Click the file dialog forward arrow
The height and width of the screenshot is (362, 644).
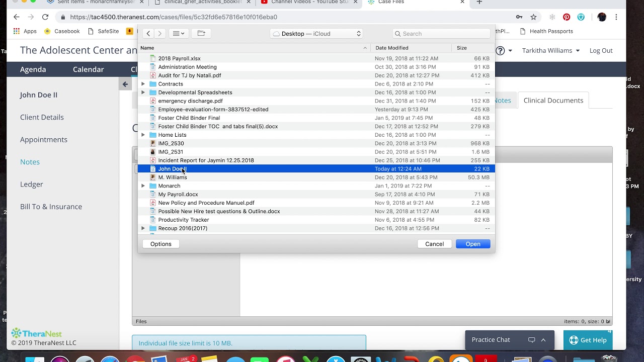(159, 34)
